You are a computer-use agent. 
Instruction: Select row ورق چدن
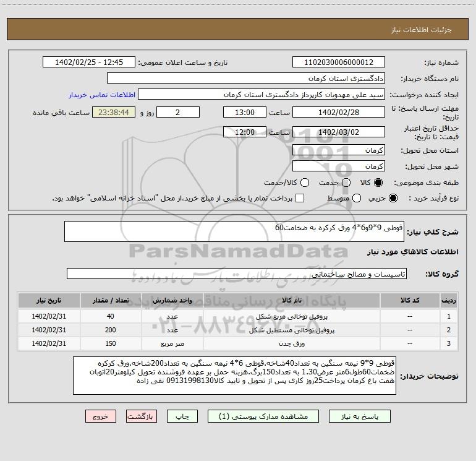pyautogui.click(x=238, y=343)
